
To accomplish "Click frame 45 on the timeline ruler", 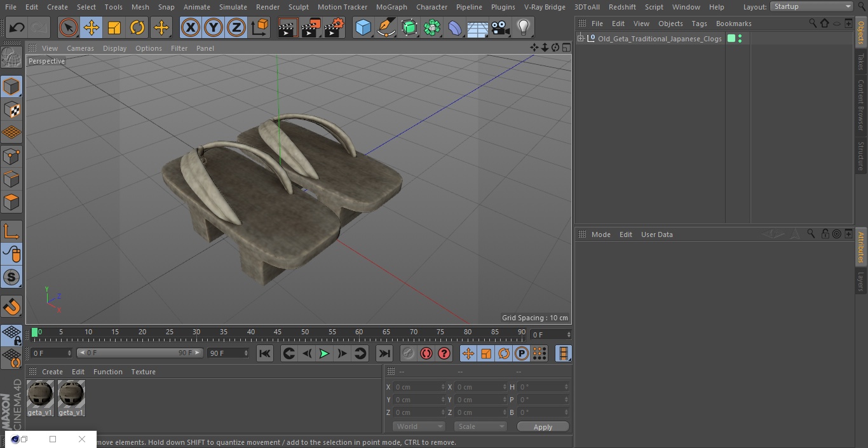I will (x=278, y=332).
